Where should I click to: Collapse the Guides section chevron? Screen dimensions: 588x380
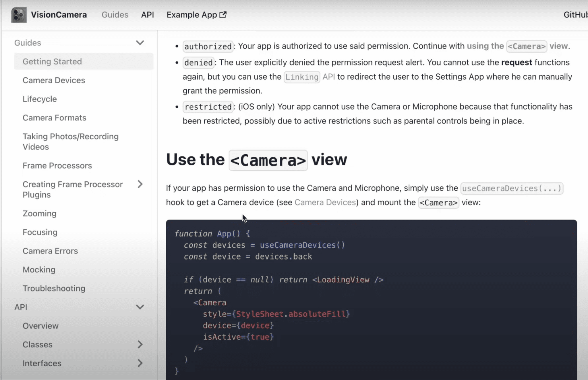pyautogui.click(x=140, y=43)
